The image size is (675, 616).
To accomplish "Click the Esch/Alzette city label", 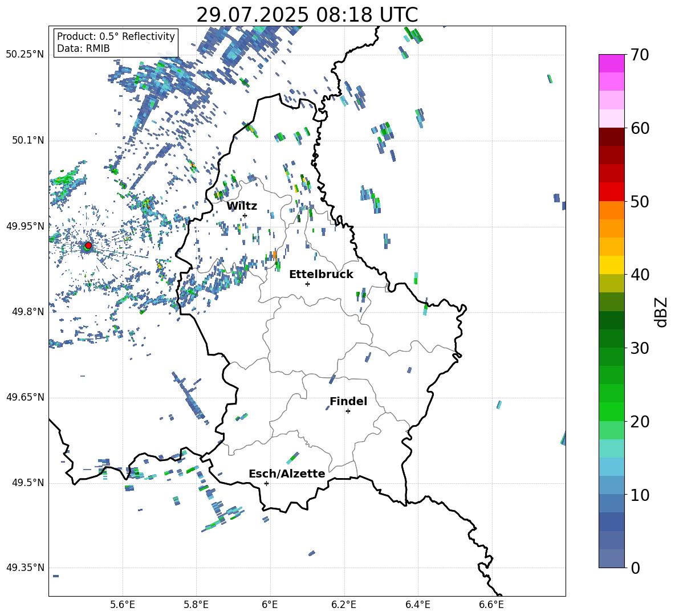I will point(287,474).
